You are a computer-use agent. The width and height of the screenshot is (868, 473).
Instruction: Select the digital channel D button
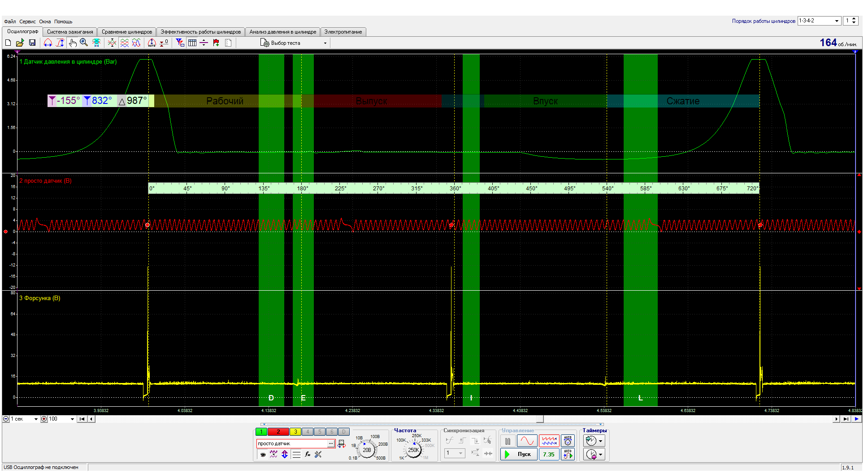pyautogui.click(x=343, y=432)
